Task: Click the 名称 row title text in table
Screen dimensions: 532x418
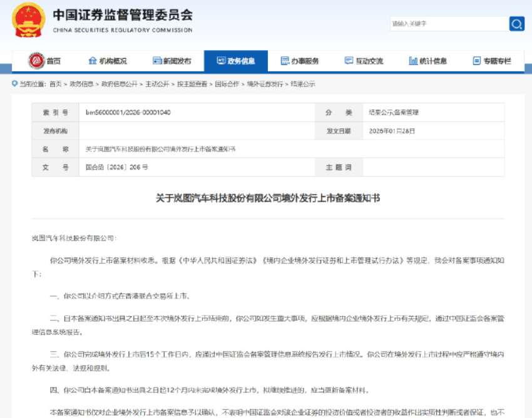Action: pos(160,150)
